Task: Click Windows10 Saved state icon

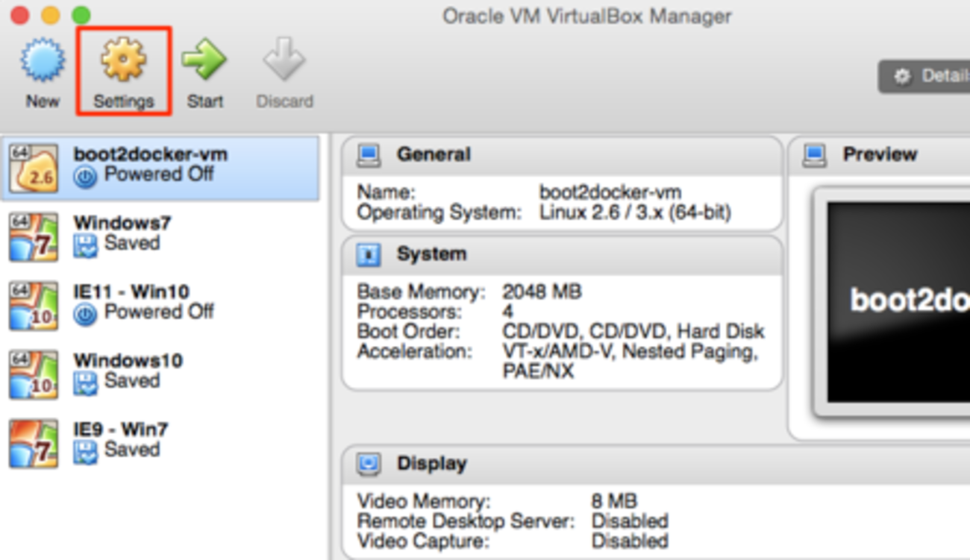Action: (x=85, y=383)
